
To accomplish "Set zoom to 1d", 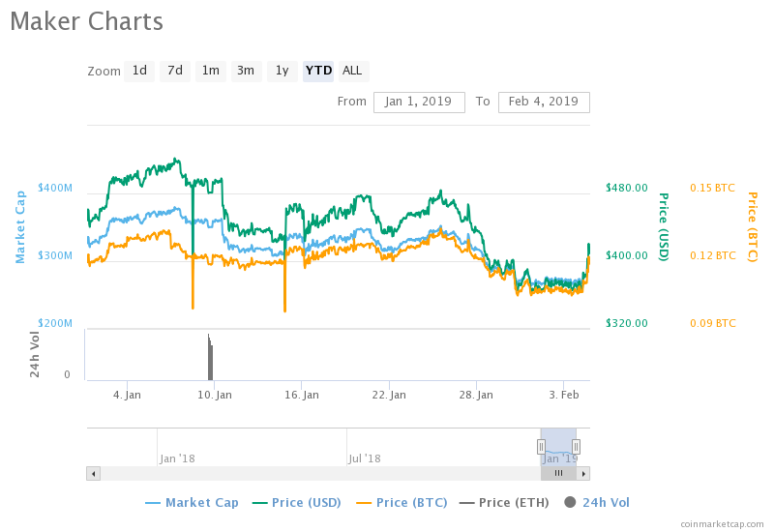I will click(139, 71).
